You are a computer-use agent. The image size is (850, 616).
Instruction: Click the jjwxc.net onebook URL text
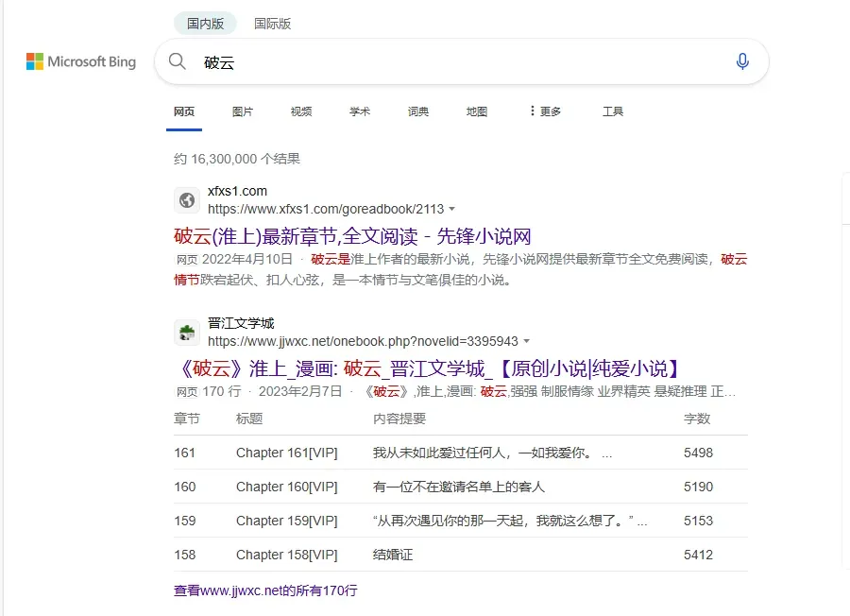(364, 341)
